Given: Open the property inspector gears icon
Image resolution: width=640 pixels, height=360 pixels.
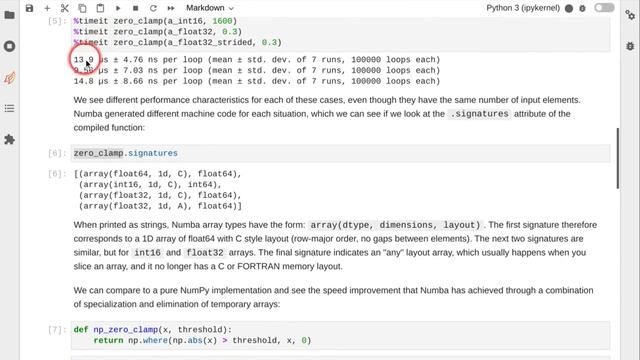Looking at the screenshot, I should coord(630,15).
